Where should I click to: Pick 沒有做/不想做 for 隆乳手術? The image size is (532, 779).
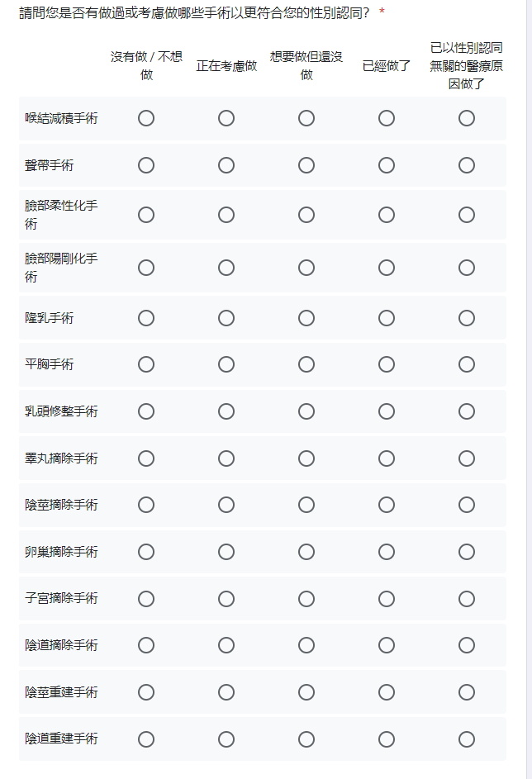(x=146, y=318)
